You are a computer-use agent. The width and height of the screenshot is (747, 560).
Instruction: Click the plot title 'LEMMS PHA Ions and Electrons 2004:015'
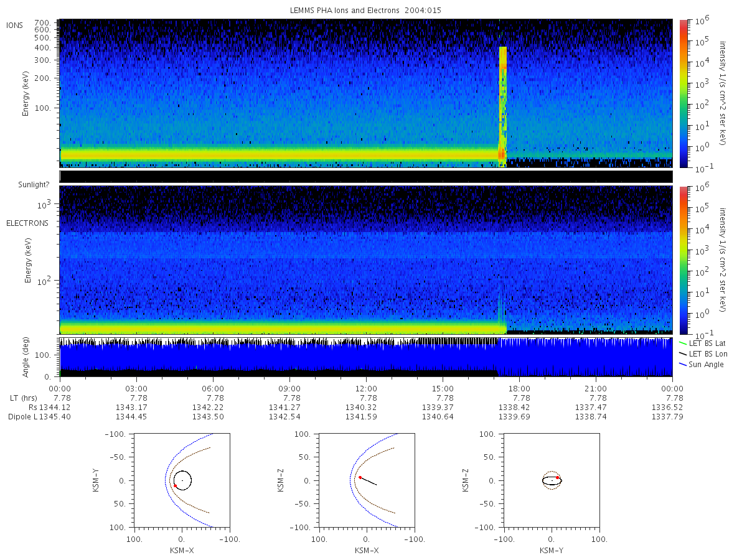tap(366, 11)
